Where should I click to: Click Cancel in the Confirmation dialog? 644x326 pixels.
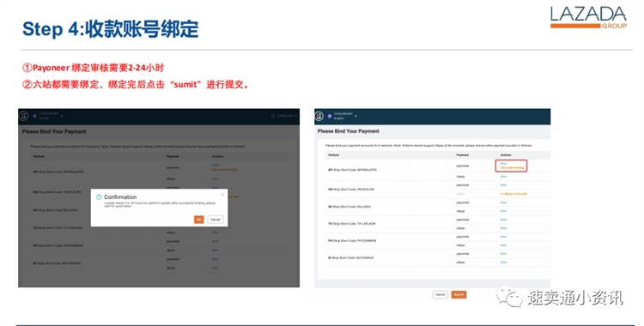click(216, 220)
